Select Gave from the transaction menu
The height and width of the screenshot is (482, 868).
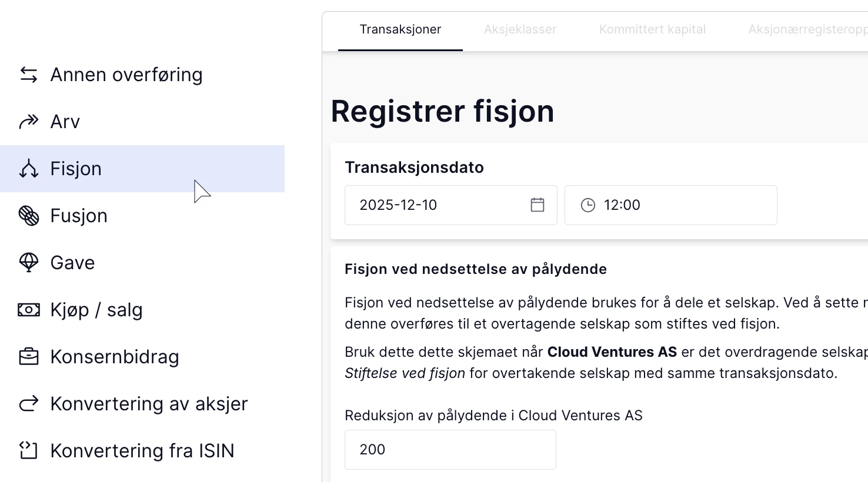[72, 263]
